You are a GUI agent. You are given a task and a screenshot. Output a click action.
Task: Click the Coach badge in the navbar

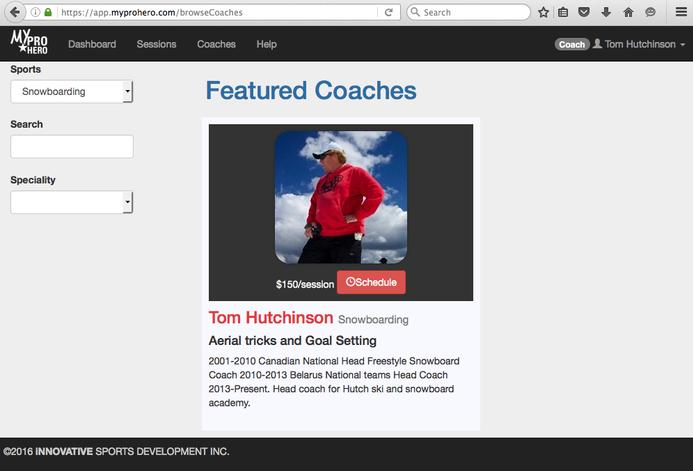[x=572, y=44]
